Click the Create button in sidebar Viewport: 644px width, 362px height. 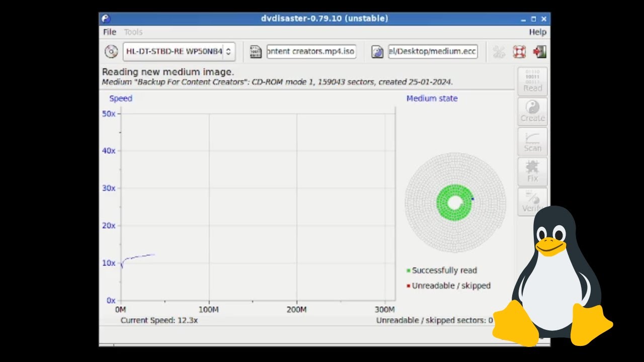pos(533,112)
